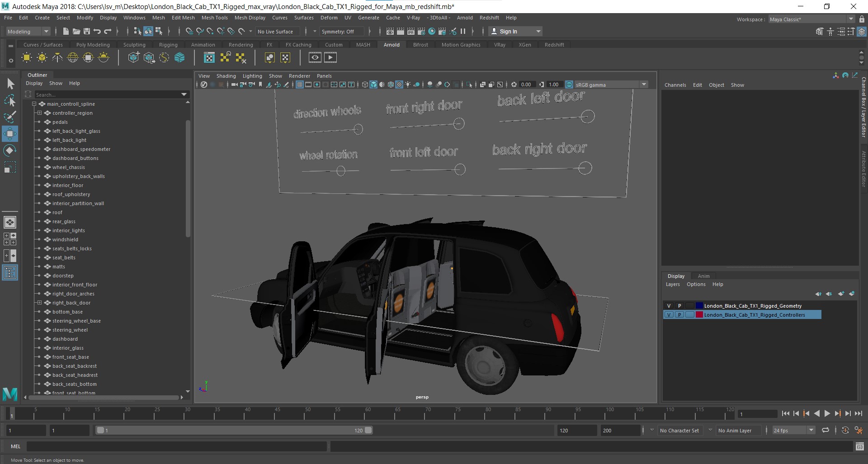Select the Lasso tool in toolbox
The image size is (868, 464).
[x=10, y=100]
